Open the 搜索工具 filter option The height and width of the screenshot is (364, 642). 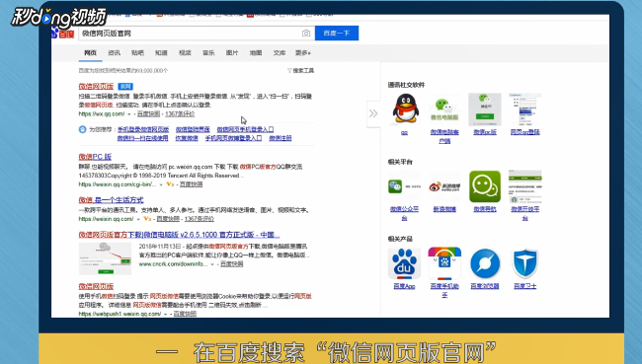click(300, 71)
